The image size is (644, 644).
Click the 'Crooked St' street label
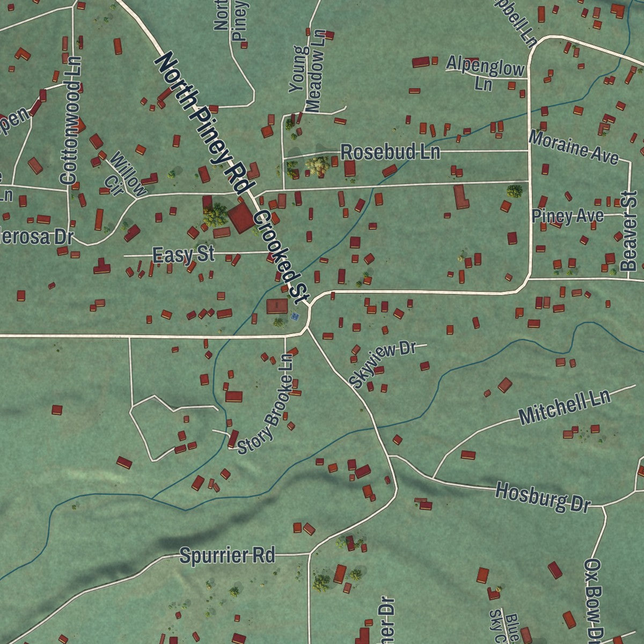282,255
